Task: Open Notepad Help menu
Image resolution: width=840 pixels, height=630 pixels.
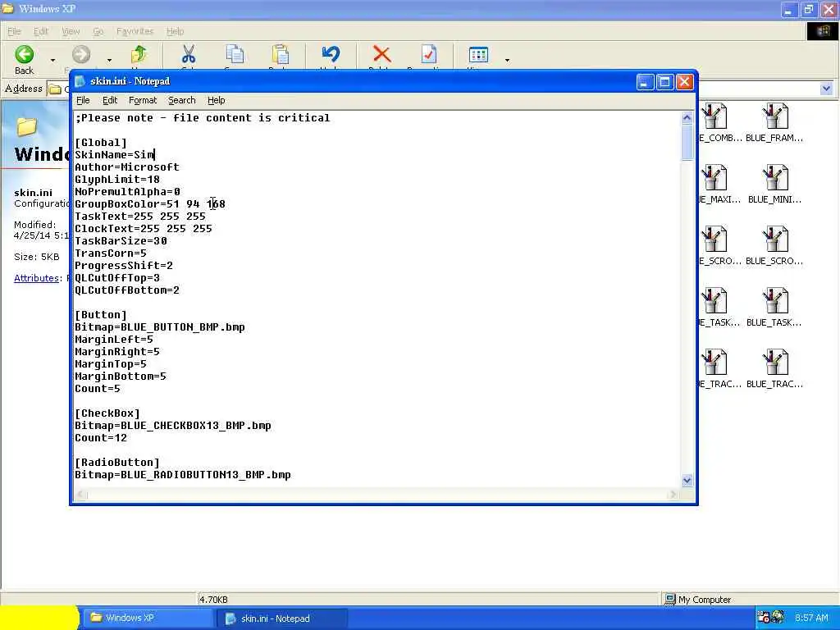Action: (x=216, y=100)
